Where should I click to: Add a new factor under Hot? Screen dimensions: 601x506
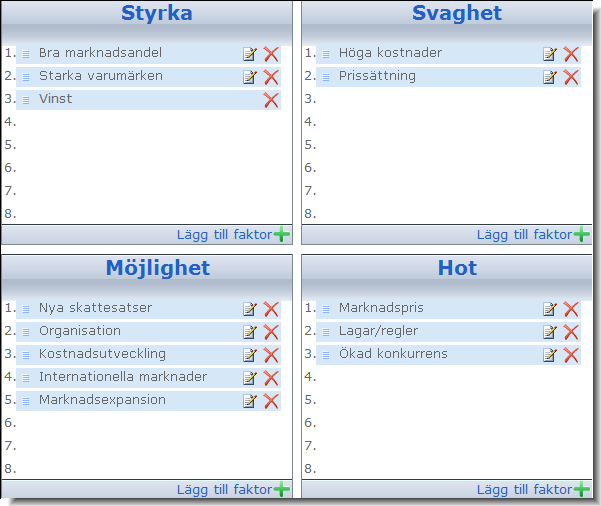533,489
